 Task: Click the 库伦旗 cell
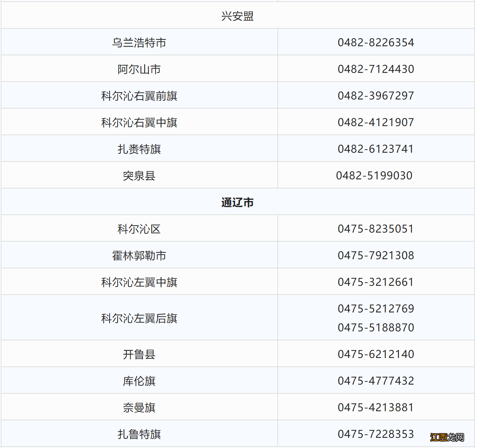coord(139,381)
